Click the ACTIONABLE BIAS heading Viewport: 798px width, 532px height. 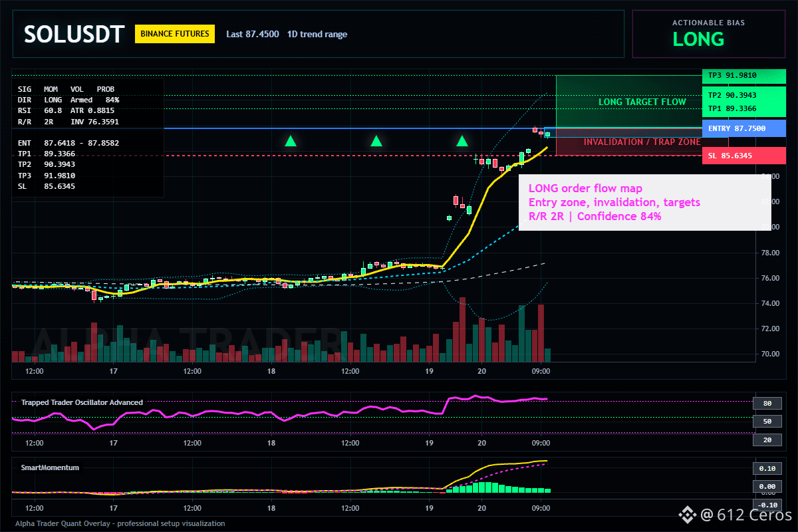(x=708, y=23)
